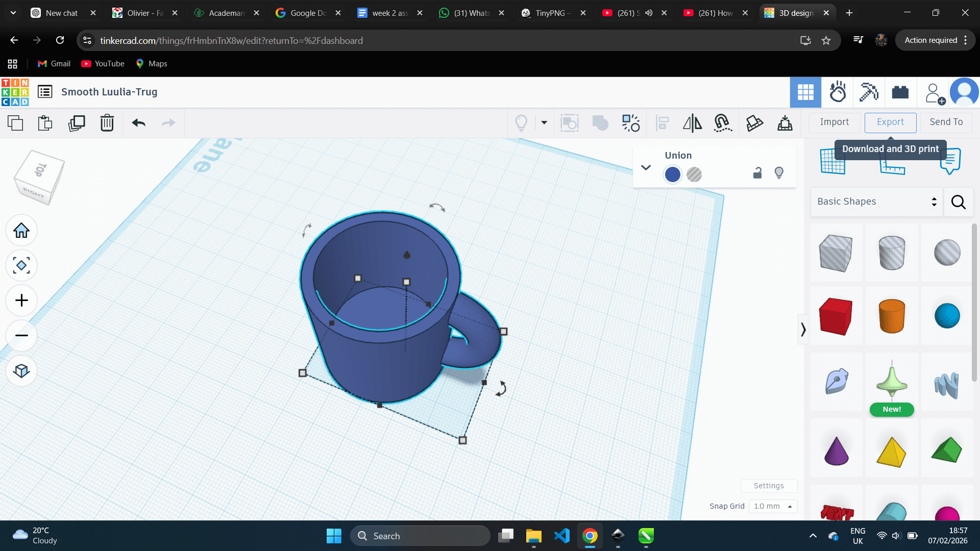
Task: Select the Cruise tool icon
Action: coord(723,123)
